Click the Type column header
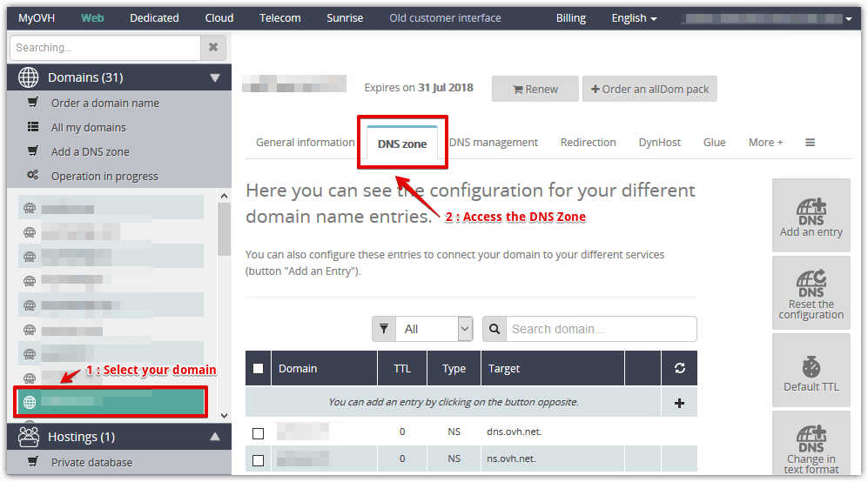The width and height of the screenshot is (868, 482). pyautogui.click(x=454, y=369)
